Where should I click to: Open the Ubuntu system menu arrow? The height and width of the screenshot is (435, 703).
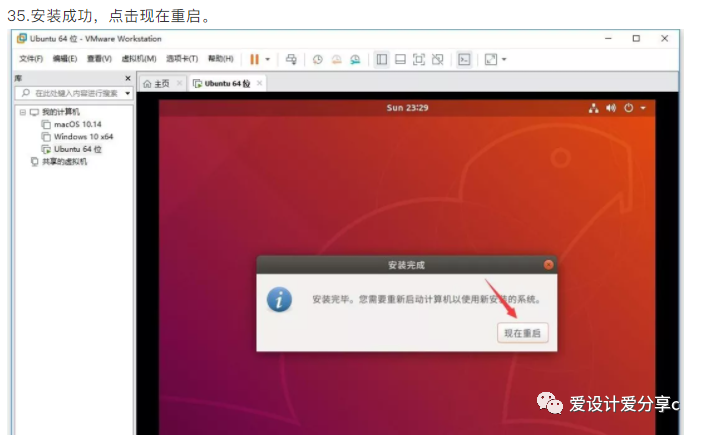tap(643, 108)
